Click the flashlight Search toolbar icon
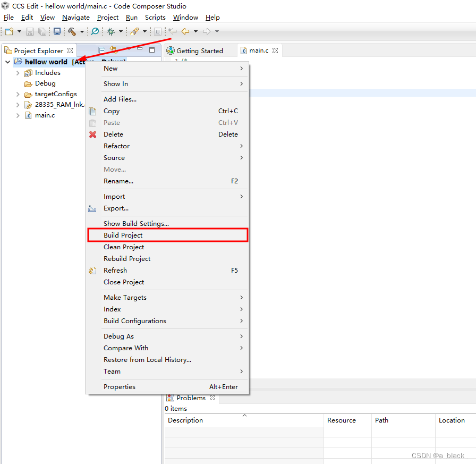 [134, 31]
